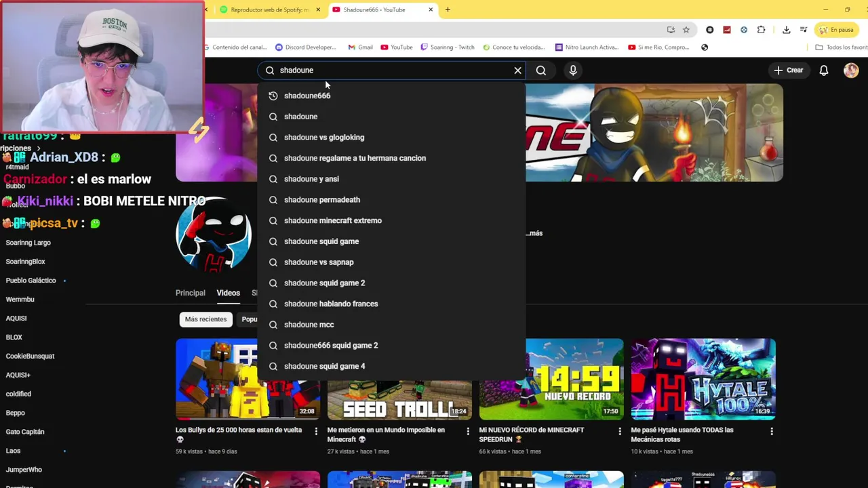The width and height of the screenshot is (868, 488).
Task: Open the Shadoune666 channel avatar
Action: [214, 234]
